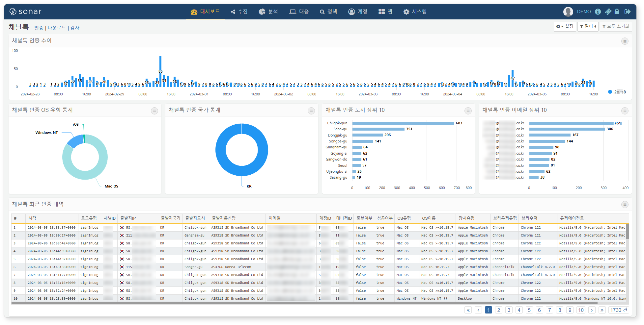Open the 분석 menu
644x325 pixels.
click(x=268, y=12)
